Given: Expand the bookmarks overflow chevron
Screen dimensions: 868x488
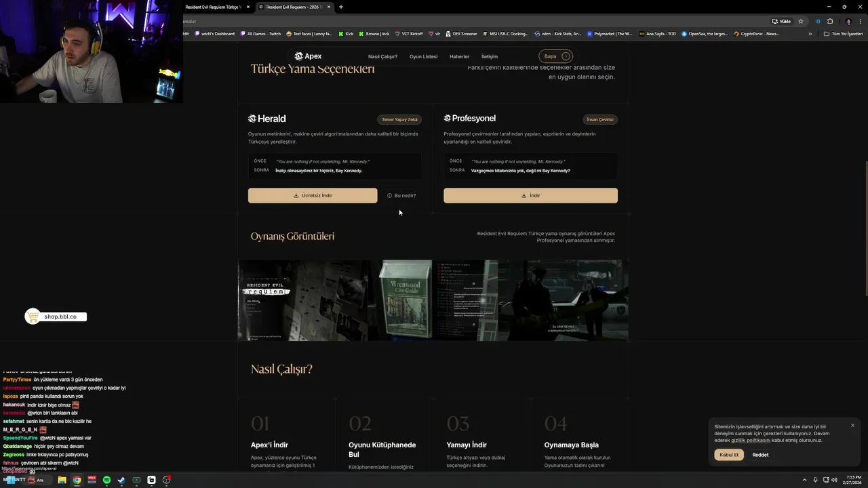Looking at the screenshot, I should (810, 33).
